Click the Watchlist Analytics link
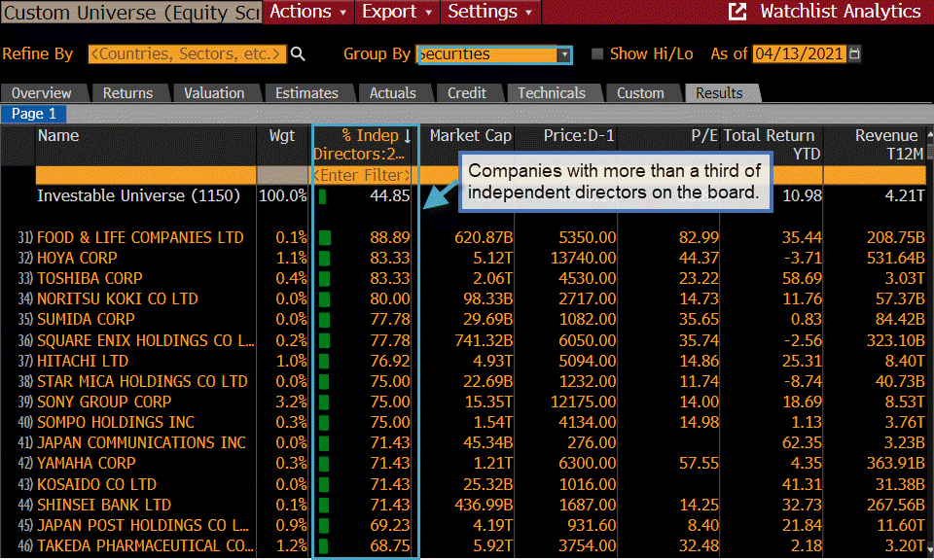This screenshot has height=560, width=934. click(841, 12)
